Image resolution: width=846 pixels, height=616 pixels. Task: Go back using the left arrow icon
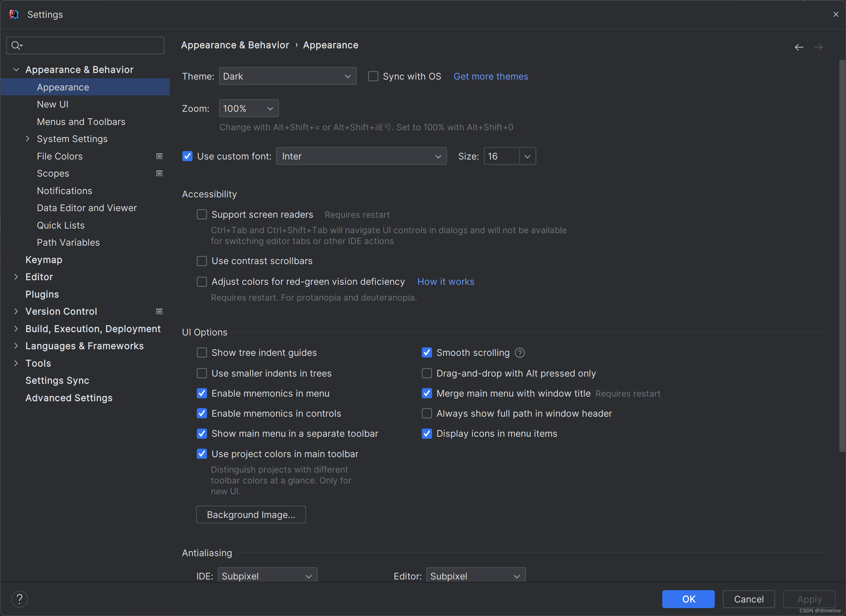(799, 47)
